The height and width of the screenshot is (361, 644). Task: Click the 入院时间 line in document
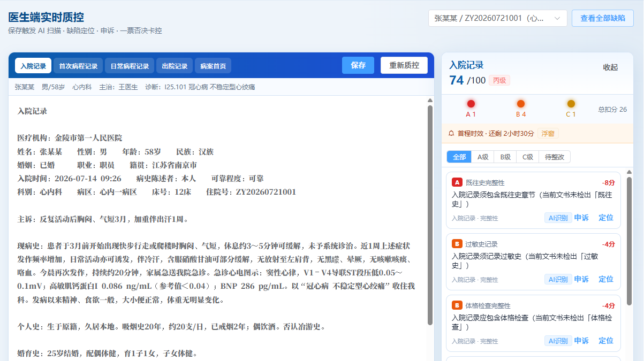pos(140,178)
